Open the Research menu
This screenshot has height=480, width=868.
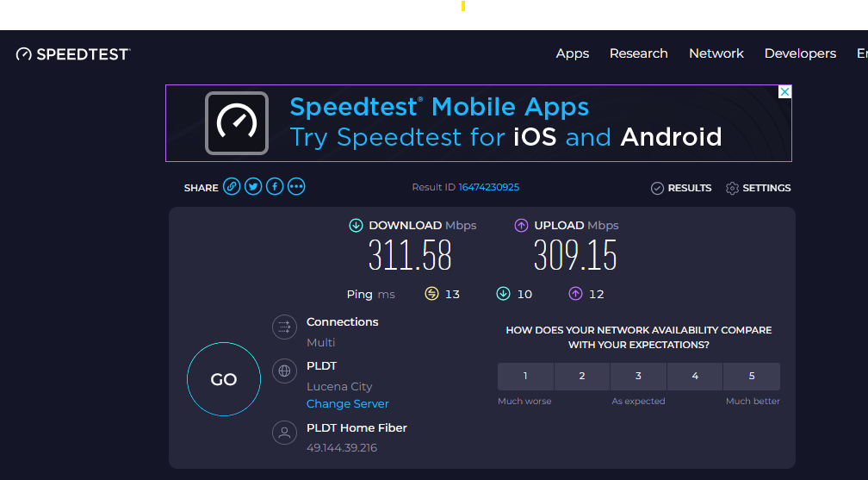pyautogui.click(x=638, y=53)
